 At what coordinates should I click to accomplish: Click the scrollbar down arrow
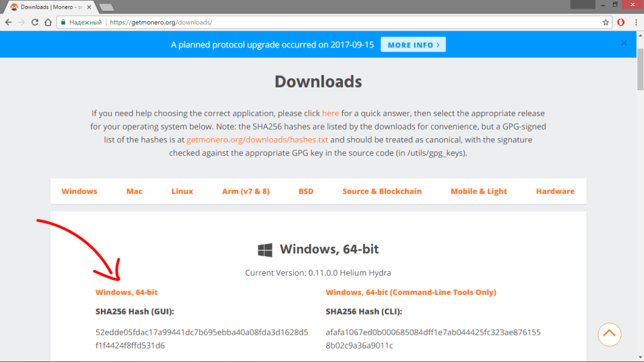(641, 357)
